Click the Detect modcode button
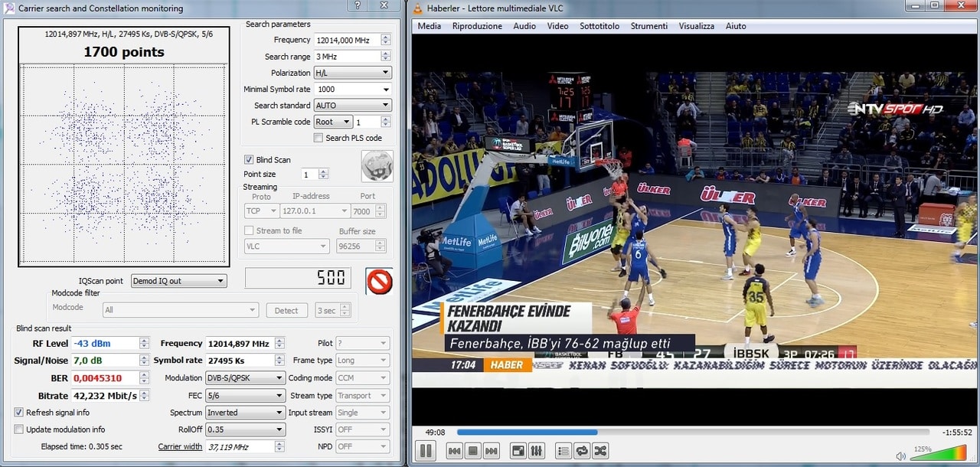980x467 pixels. tap(286, 310)
